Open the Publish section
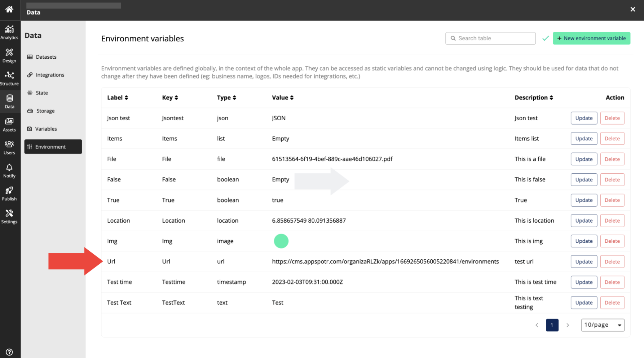 coord(9,194)
